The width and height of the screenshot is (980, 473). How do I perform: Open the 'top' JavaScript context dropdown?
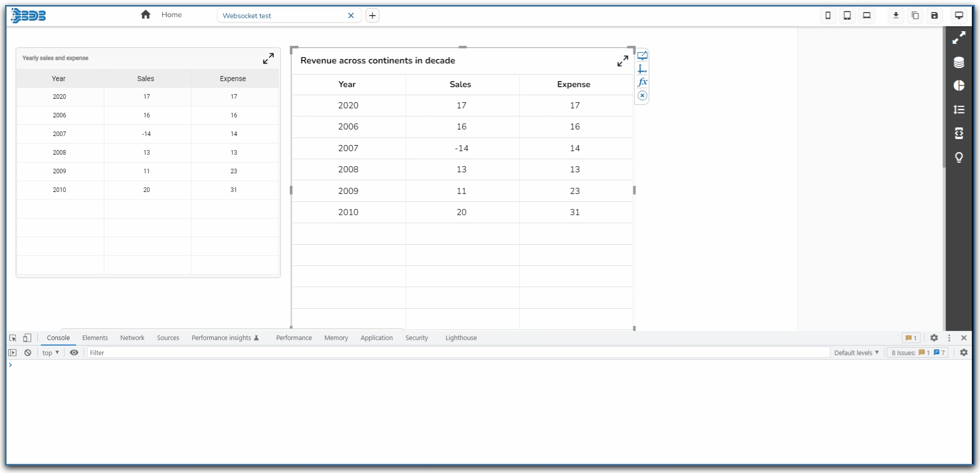[x=50, y=353]
